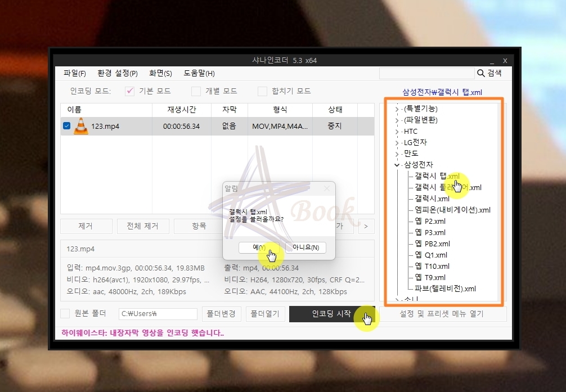
Task: Click the 형식 column header
Action: pyautogui.click(x=280, y=110)
